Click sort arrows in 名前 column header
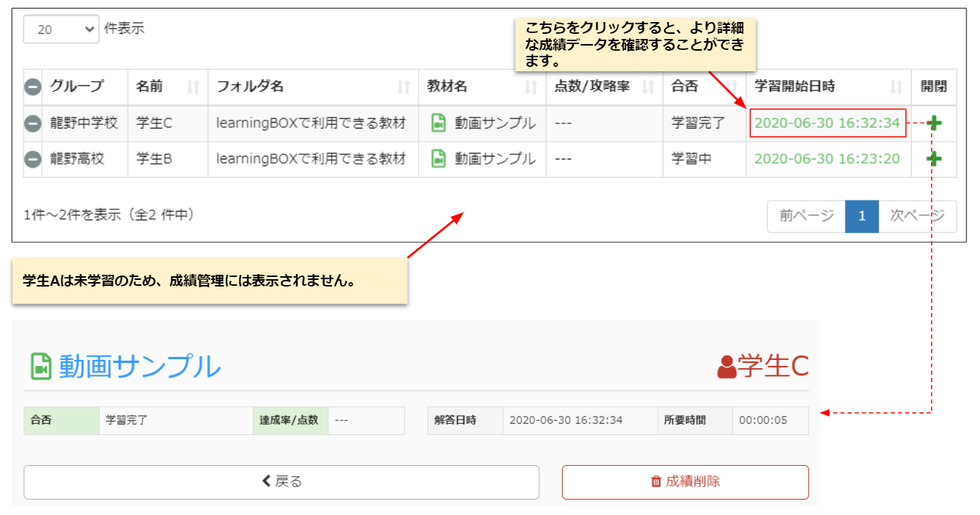Screen dimensions: 980x515 tap(193, 87)
